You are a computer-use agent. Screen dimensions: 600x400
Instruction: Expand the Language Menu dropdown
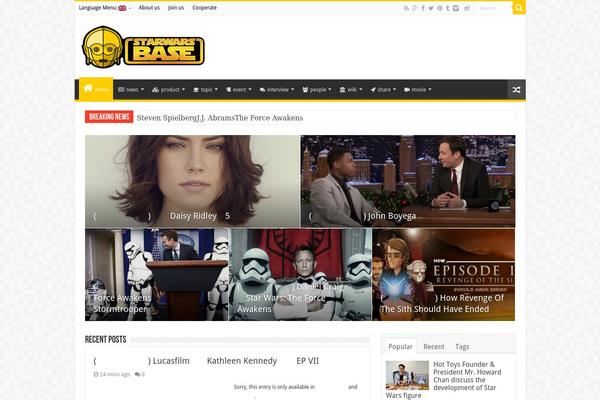click(104, 8)
